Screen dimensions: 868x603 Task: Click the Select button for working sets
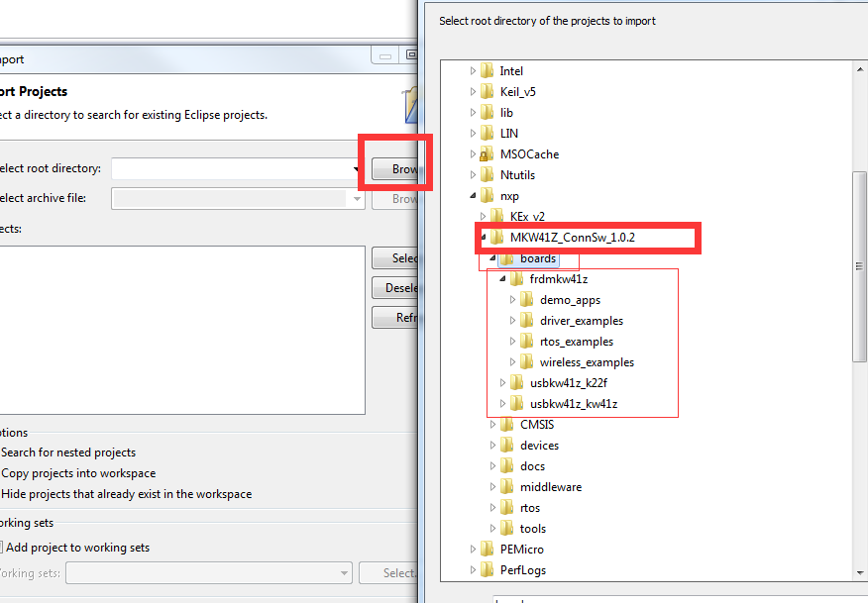[388, 573]
